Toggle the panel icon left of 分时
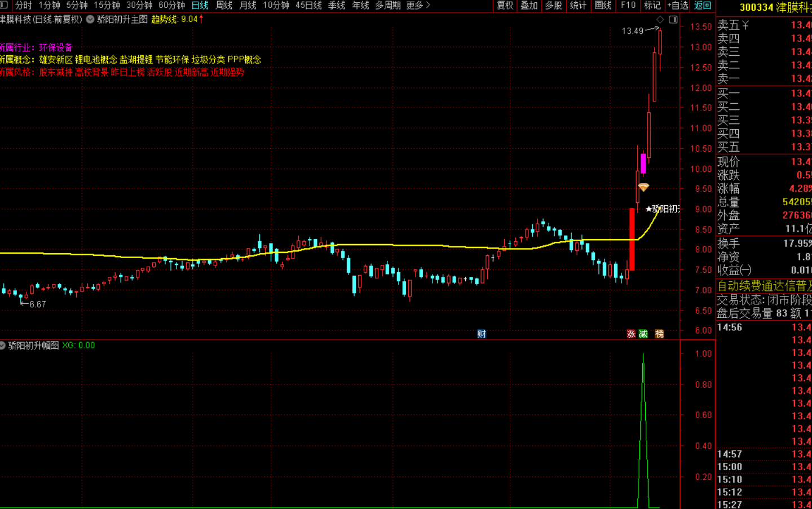 (x=3, y=5)
